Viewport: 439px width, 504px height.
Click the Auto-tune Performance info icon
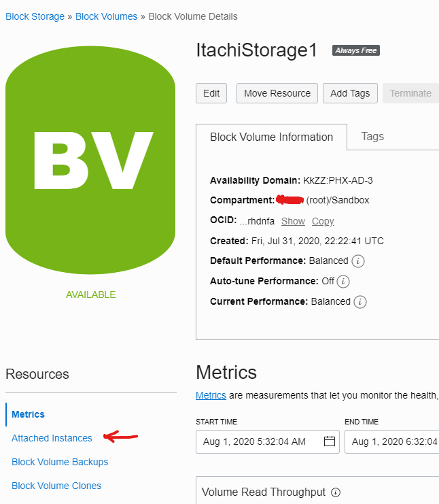343,282
